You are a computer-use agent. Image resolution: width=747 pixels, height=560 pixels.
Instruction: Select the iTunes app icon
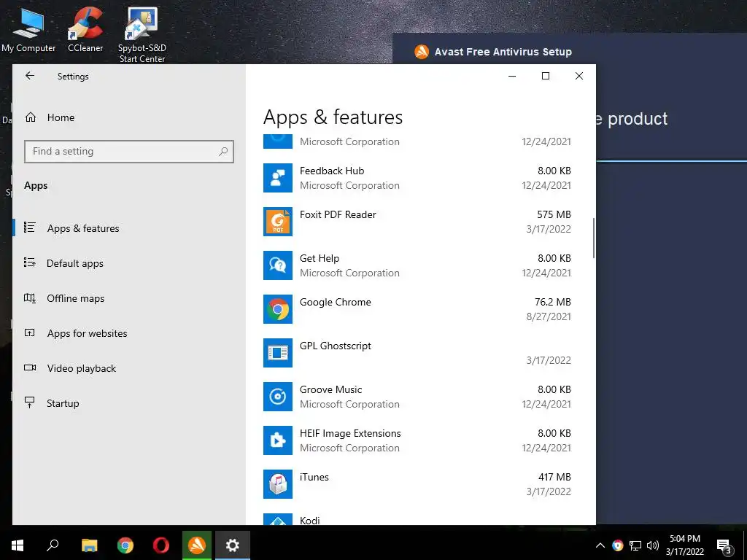[x=278, y=485]
